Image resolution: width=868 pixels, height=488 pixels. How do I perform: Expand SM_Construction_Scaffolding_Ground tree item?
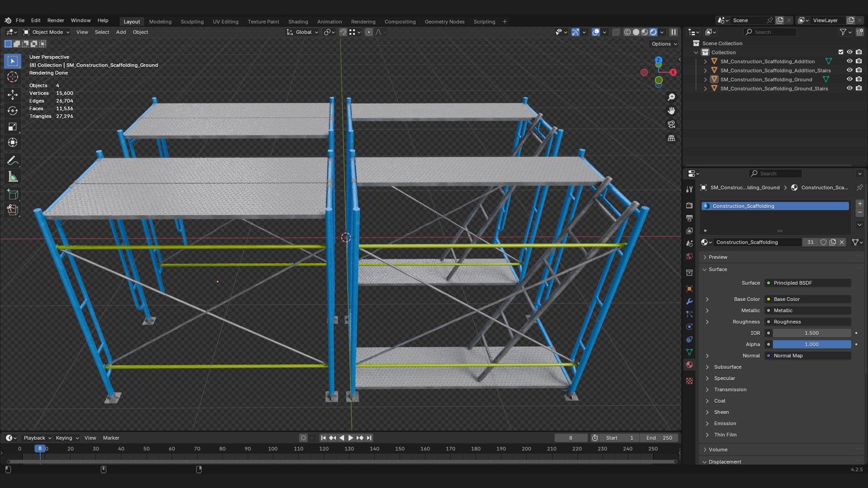pos(705,80)
